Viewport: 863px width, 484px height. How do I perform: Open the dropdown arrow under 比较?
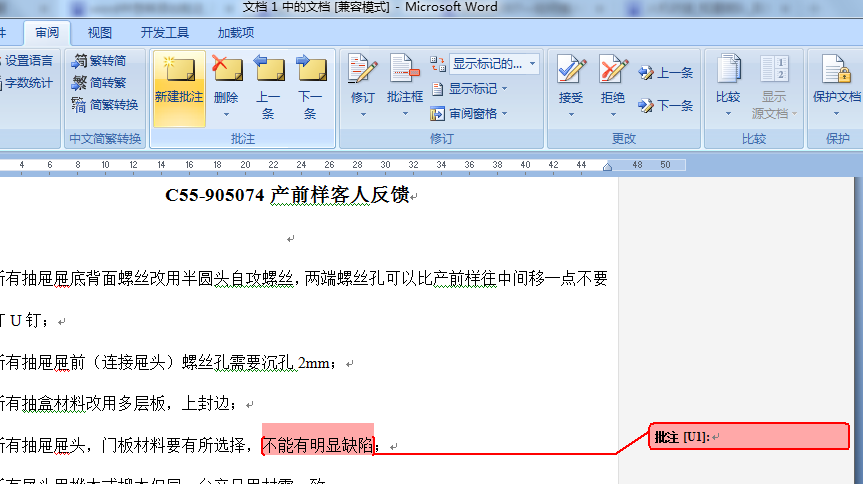(728, 114)
